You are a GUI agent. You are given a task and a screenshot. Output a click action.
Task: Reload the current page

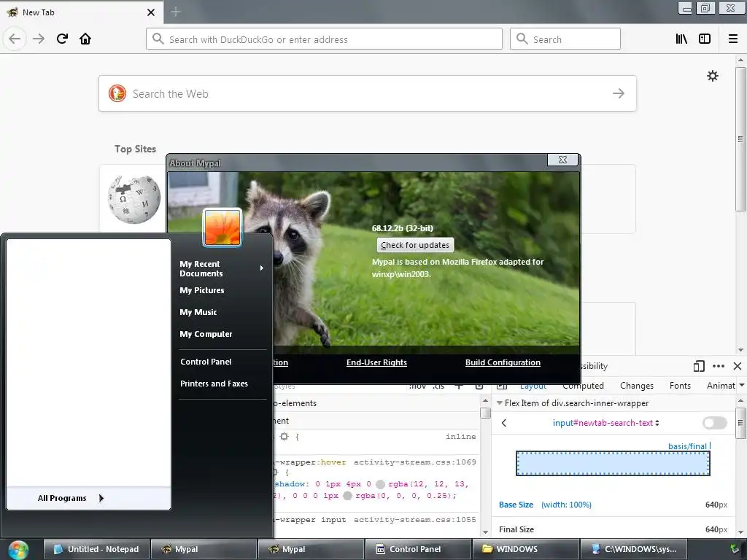(x=62, y=39)
